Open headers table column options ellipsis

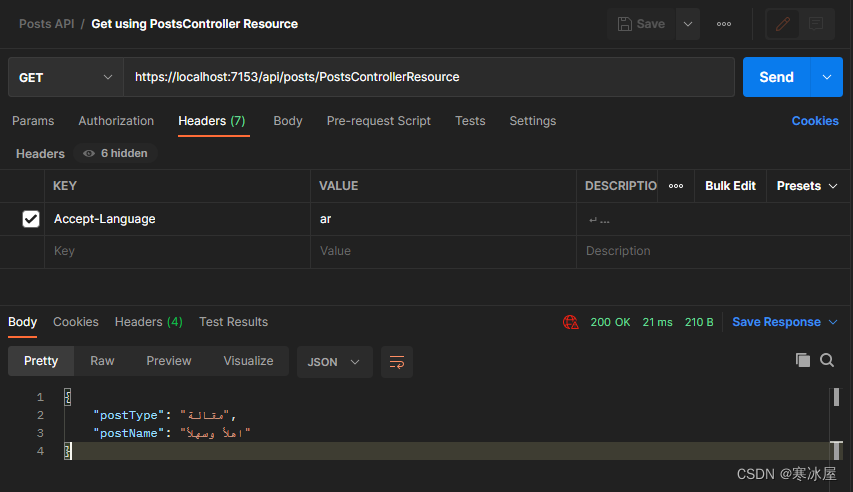676,186
